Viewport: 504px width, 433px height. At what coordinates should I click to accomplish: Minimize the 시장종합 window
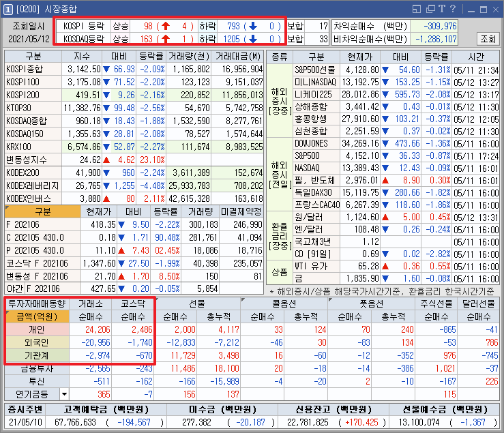(x=471, y=10)
